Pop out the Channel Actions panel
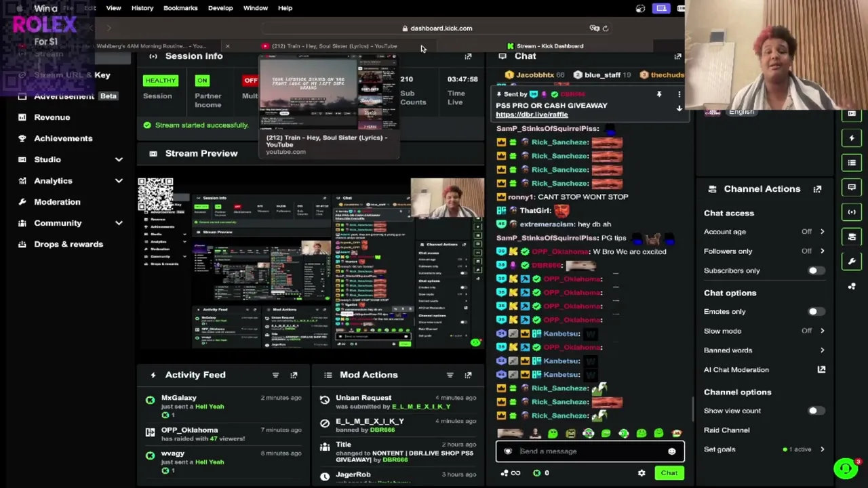868x488 pixels. tap(817, 189)
